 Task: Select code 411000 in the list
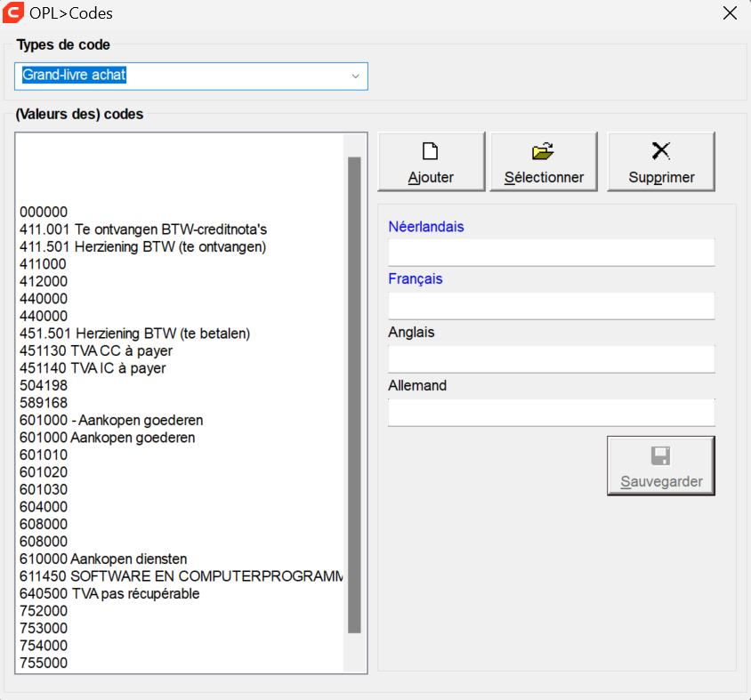pyautogui.click(x=181, y=264)
